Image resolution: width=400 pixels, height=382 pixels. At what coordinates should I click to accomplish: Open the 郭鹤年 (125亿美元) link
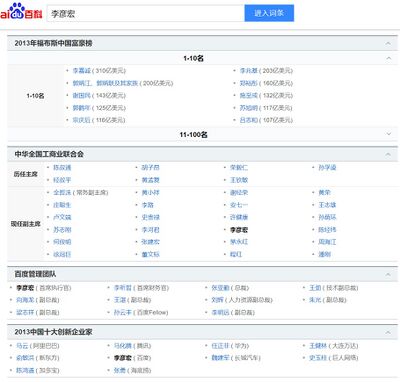(82, 108)
